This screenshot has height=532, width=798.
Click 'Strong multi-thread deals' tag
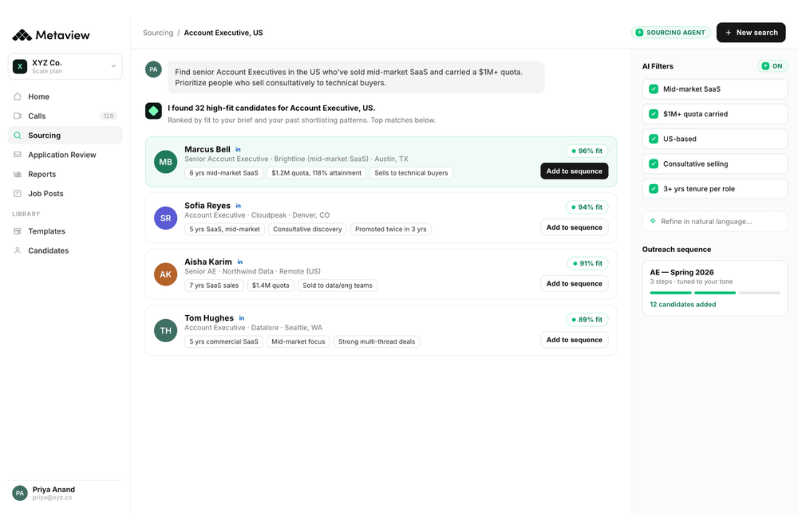(x=377, y=342)
